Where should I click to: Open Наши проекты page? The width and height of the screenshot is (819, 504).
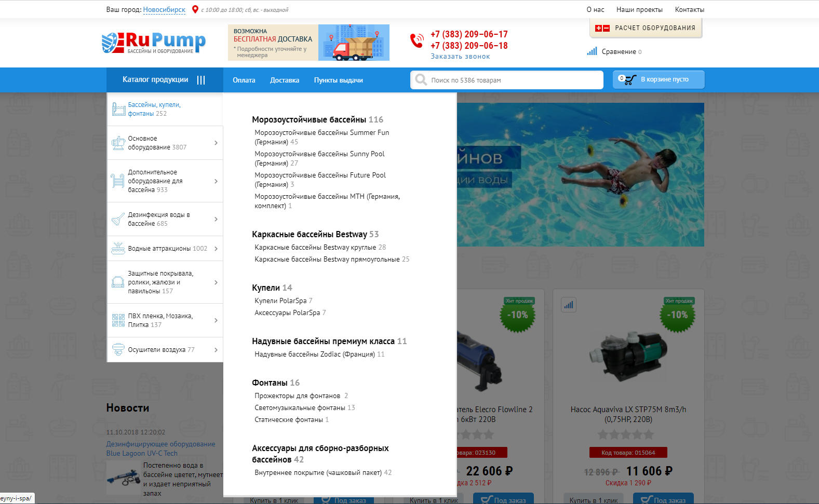[639, 9]
